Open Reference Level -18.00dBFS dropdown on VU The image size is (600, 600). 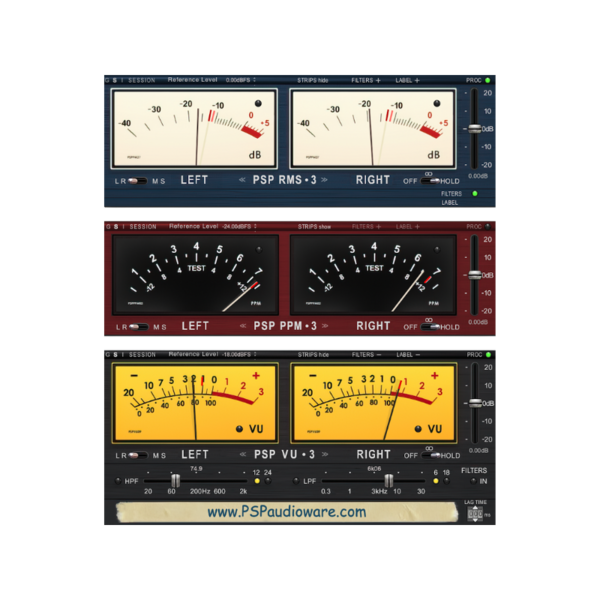point(239,355)
